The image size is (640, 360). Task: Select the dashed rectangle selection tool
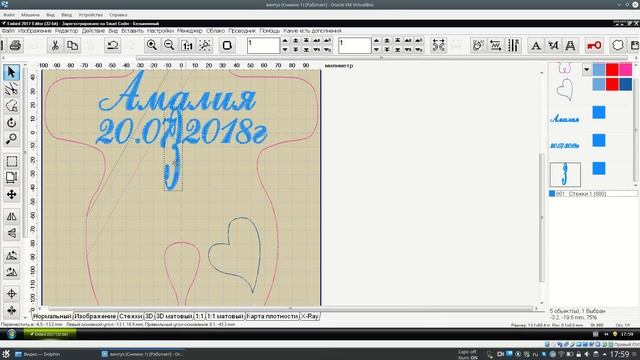click(11, 161)
